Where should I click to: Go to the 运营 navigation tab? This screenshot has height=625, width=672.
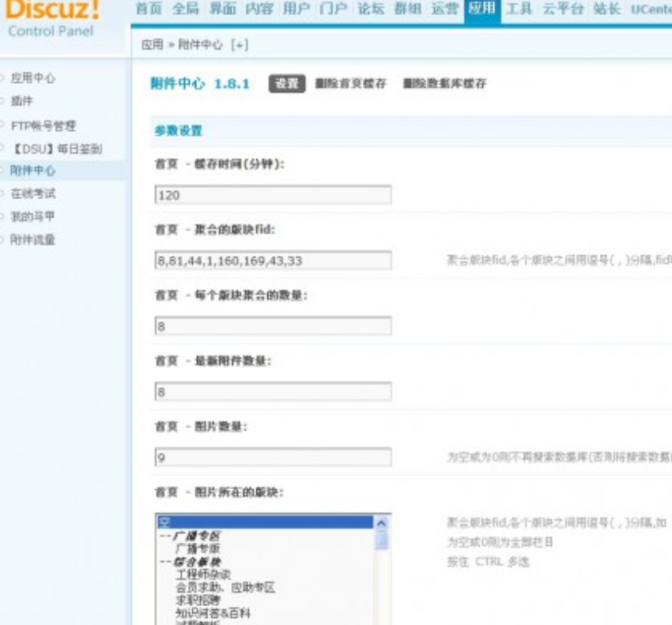click(x=445, y=9)
